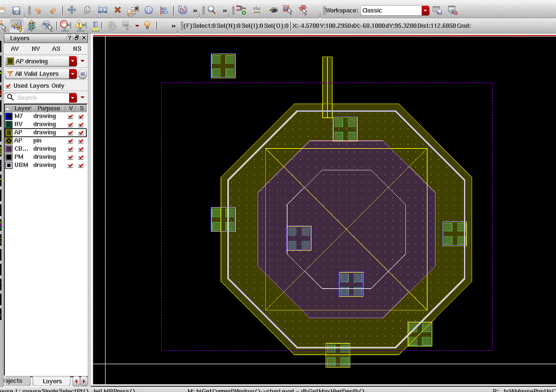Click the light bulb icon
Viewport: 556px width, 392px height.
(x=147, y=25)
